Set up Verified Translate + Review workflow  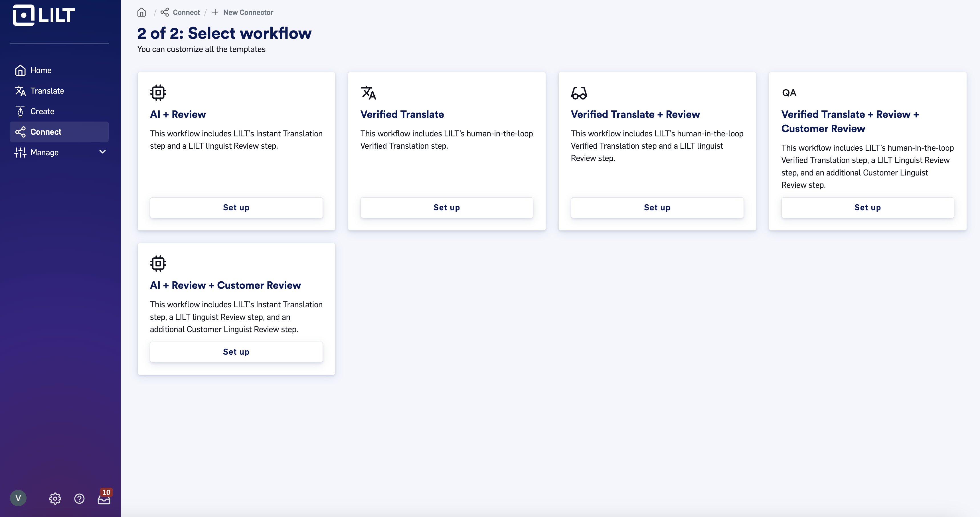click(657, 207)
